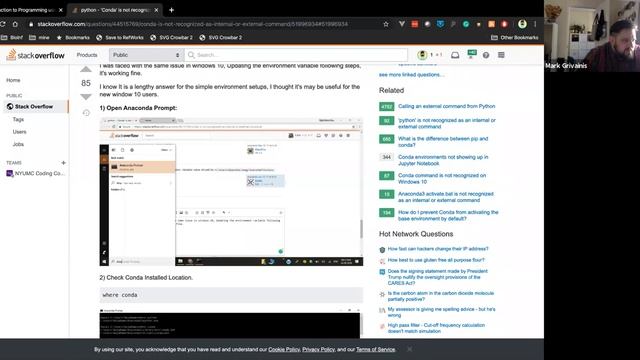Close the python Conda tab
Screen dimensions: 640x360
[x=156, y=10]
